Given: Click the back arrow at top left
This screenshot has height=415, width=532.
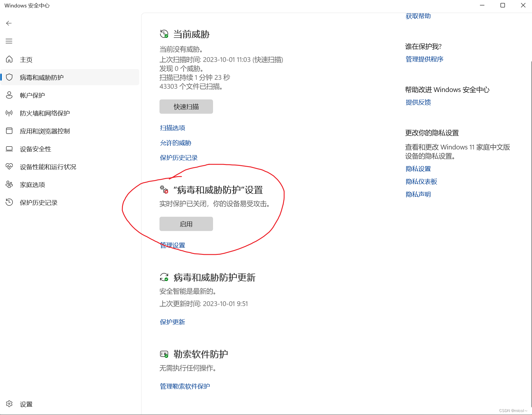Looking at the screenshot, I should click(x=9, y=23).
